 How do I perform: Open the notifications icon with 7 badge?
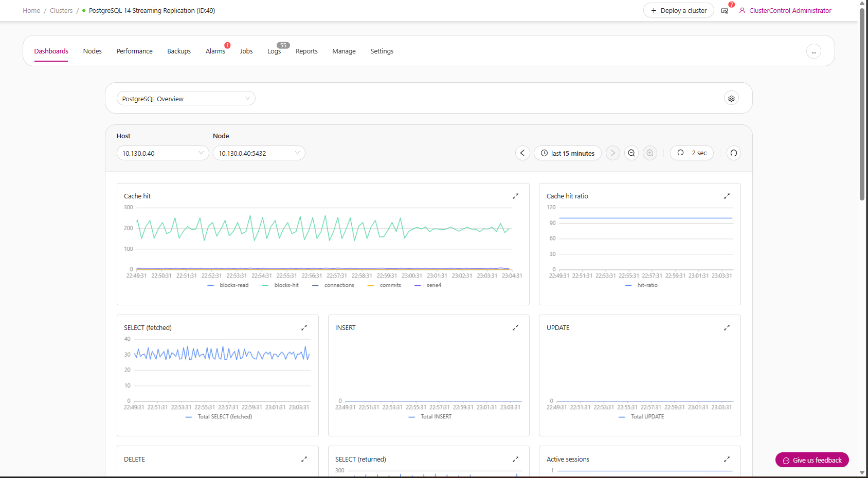point(725,10)
